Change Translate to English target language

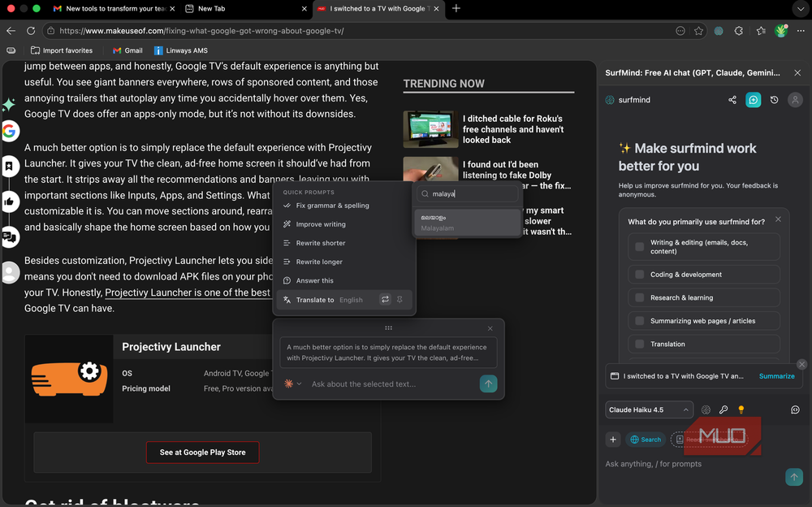coord(351,300)
